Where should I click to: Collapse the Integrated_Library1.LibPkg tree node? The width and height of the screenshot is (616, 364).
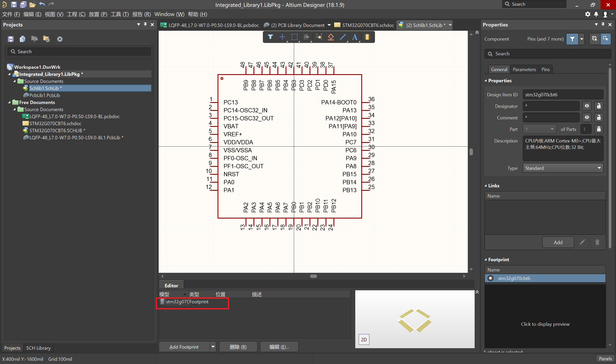[9, 74]
